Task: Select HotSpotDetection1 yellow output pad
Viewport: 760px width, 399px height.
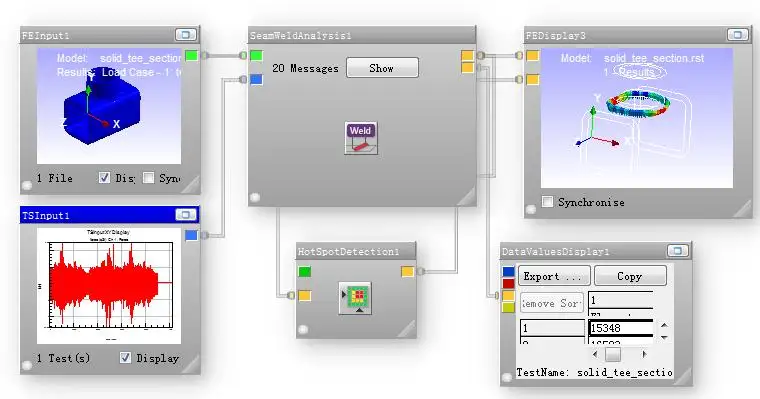Action: click(408, 272)
